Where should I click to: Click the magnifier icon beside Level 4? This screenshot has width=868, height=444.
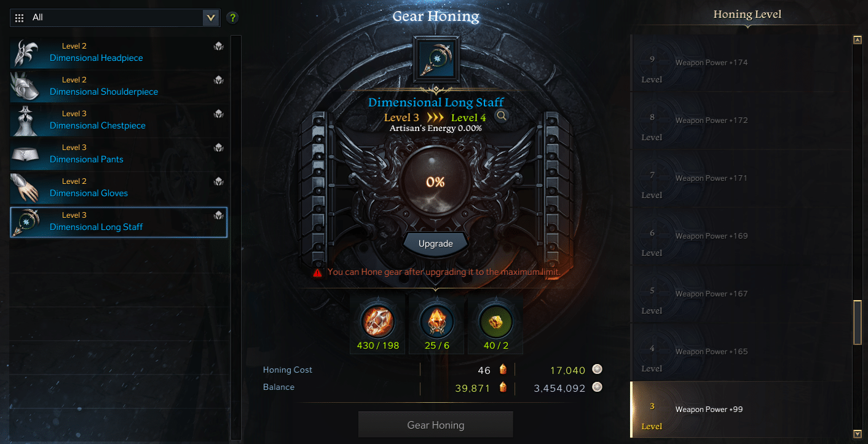click(502, 116)
